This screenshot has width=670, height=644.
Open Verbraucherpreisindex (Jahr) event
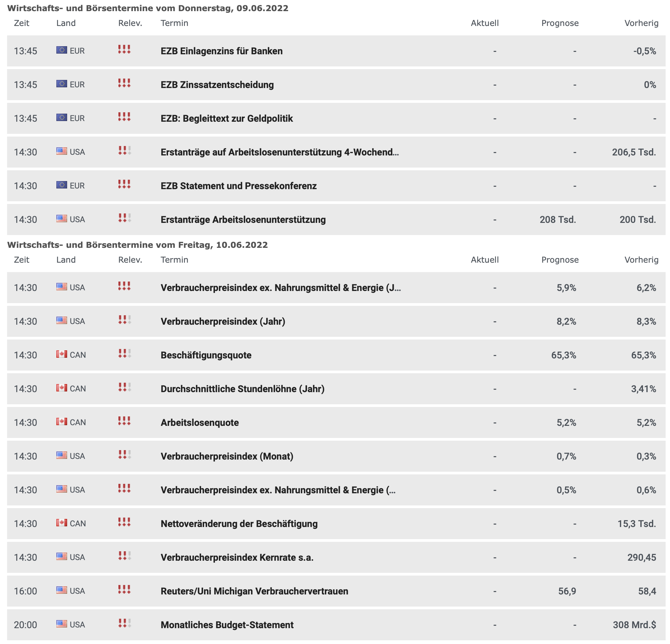(223, 321)
